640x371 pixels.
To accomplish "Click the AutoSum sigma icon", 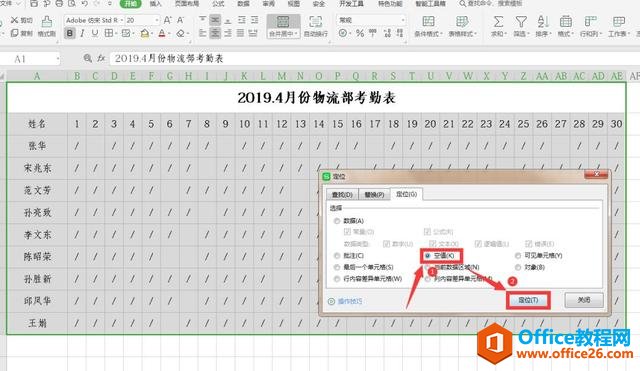I will [x=498, y=22].
